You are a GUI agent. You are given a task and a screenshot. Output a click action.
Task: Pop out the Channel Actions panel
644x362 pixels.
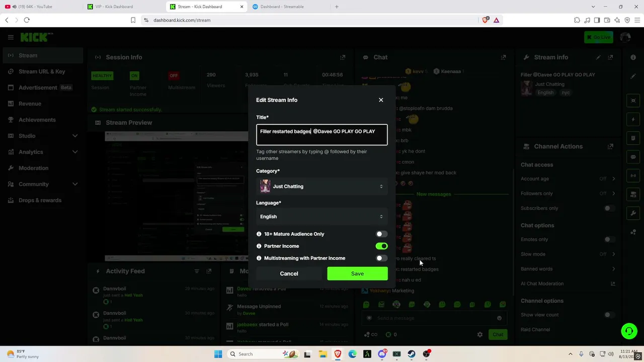point(610,146)
